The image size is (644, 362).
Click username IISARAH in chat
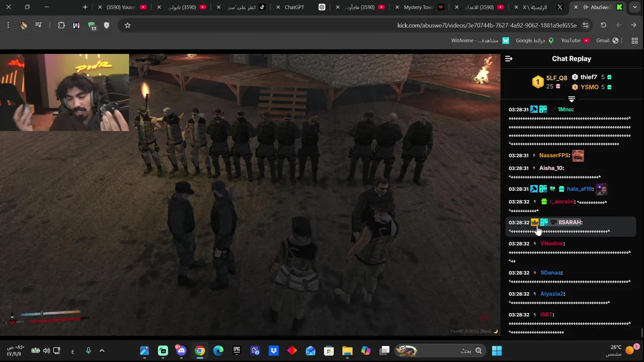coord(570,222)
